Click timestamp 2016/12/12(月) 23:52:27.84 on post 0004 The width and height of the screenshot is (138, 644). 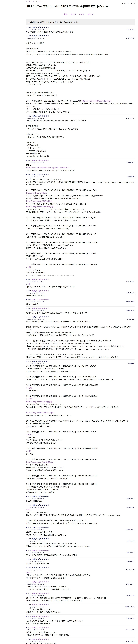click(36, 163)
